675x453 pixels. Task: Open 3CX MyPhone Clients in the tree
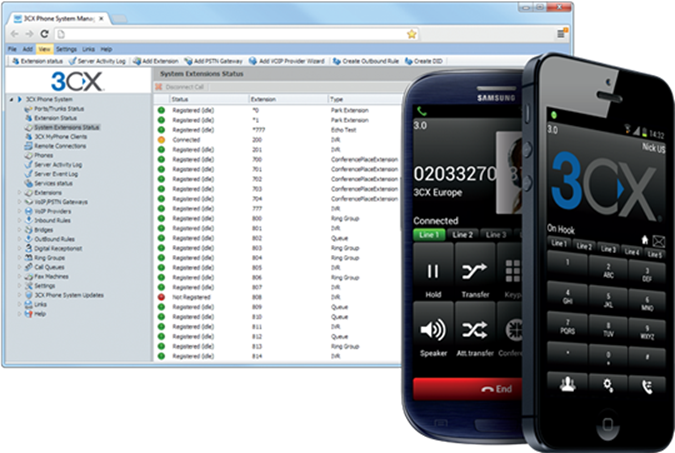point(56,137)
